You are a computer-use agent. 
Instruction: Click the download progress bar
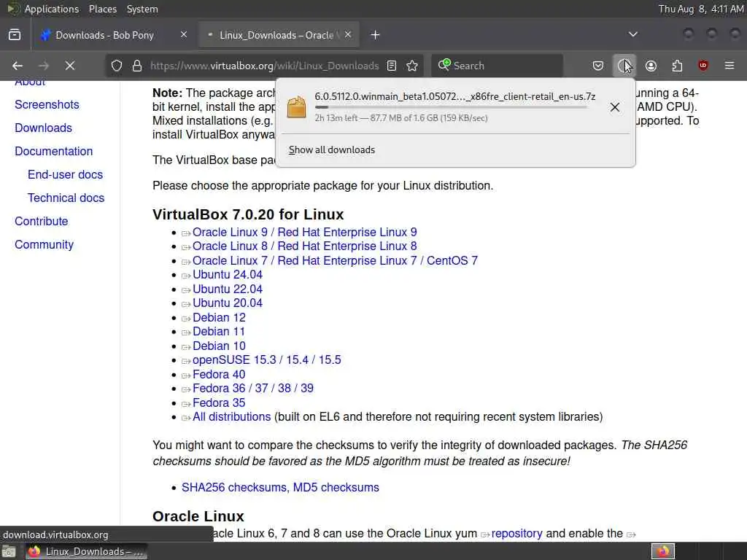[x=451, y=107]
